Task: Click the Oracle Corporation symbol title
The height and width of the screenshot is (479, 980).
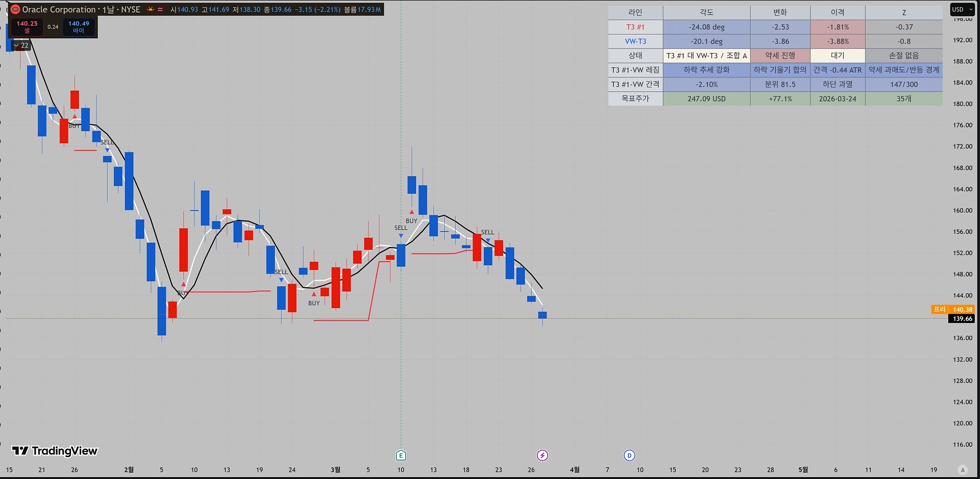Action: click(59, 9)
